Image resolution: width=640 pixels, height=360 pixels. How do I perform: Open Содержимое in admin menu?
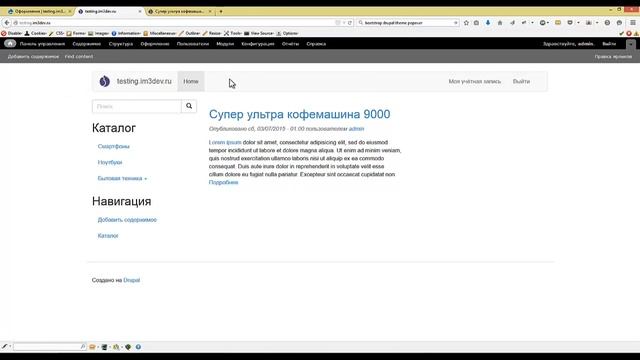[87, 44]
